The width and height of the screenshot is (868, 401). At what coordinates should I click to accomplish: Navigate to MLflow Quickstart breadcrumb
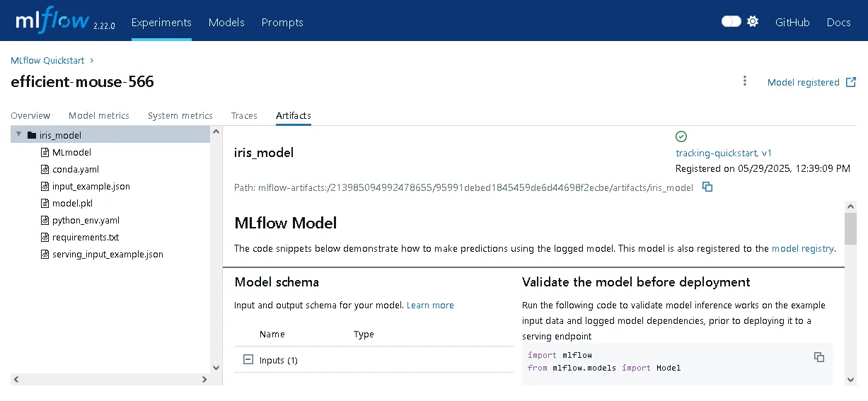[47, 61]
